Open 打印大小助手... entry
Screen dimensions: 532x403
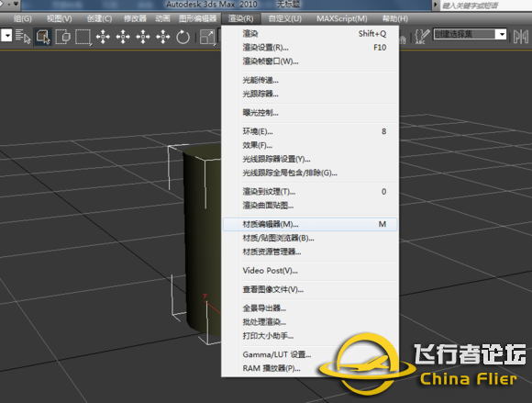[x=310, y=336]
